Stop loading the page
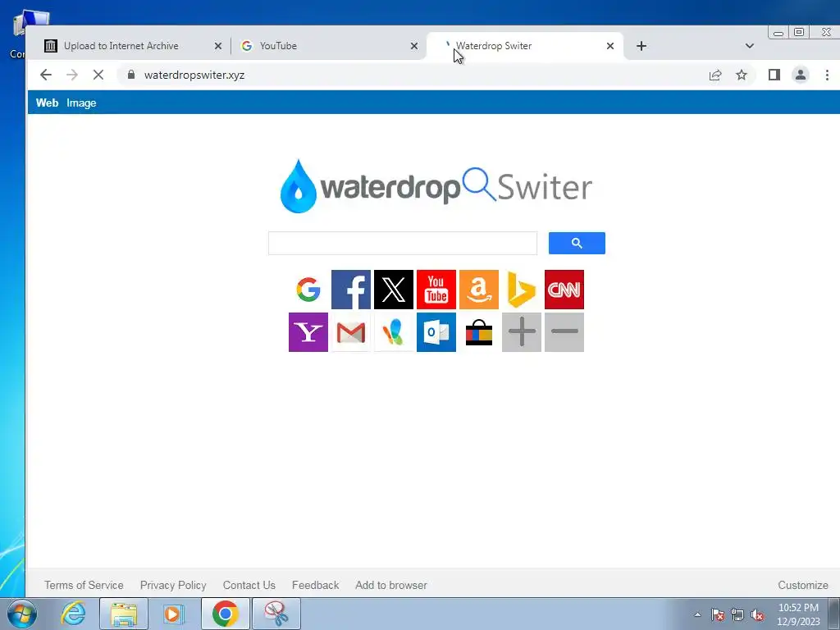The height and width of the screenshot is (630, 840). click(98, 75)
